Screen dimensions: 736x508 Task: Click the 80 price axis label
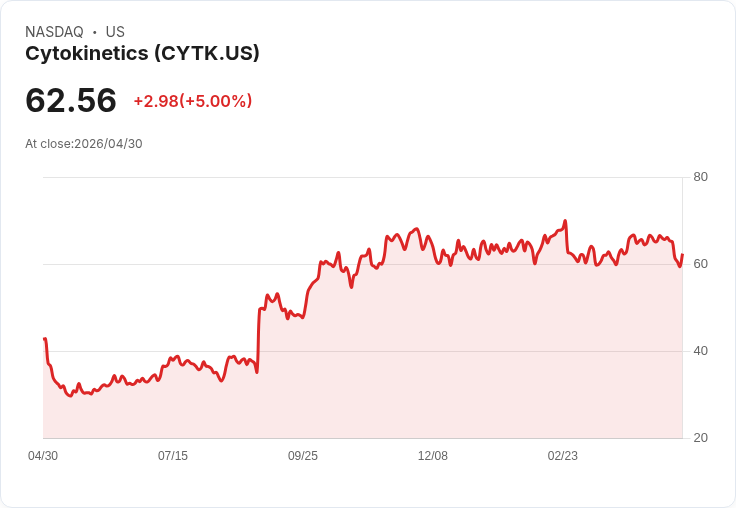point(700,177)
